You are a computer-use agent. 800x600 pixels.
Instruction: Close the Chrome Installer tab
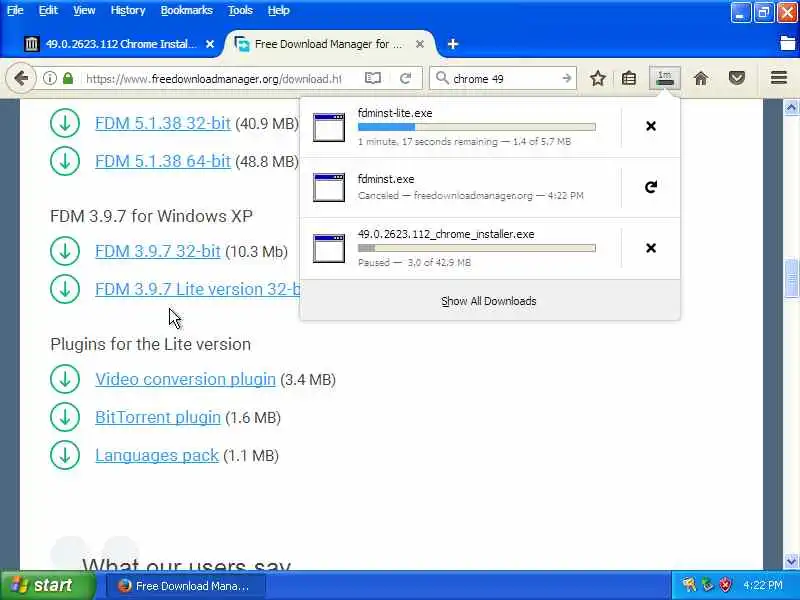click(x=210, y=44)
